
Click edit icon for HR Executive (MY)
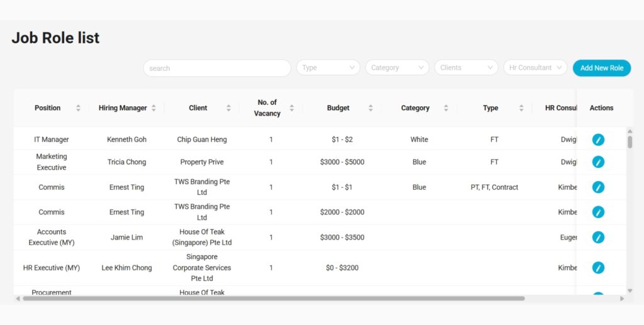pos(598,268)
